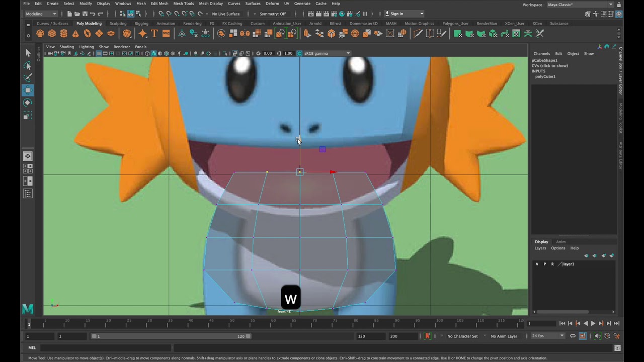This screenshot has width=644, height=362.
Task: Toggle layer1 visibility V box
Action: click(537, 264)
